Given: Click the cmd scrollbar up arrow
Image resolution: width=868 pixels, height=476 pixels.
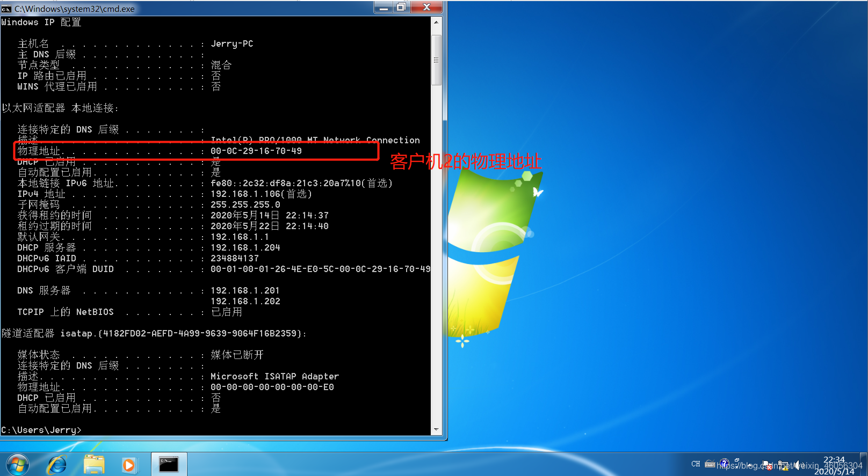Looking at the screenshot, I should pos(436,22).
